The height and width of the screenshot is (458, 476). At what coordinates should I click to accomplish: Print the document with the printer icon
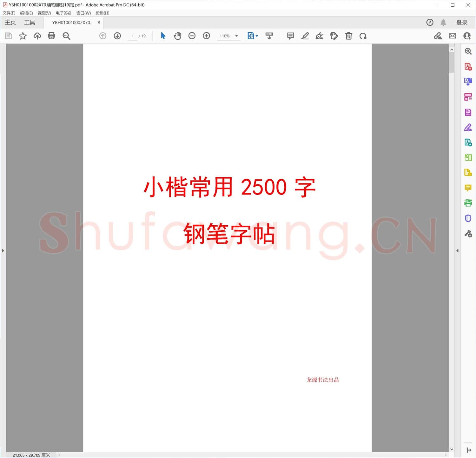click(51, 36)
